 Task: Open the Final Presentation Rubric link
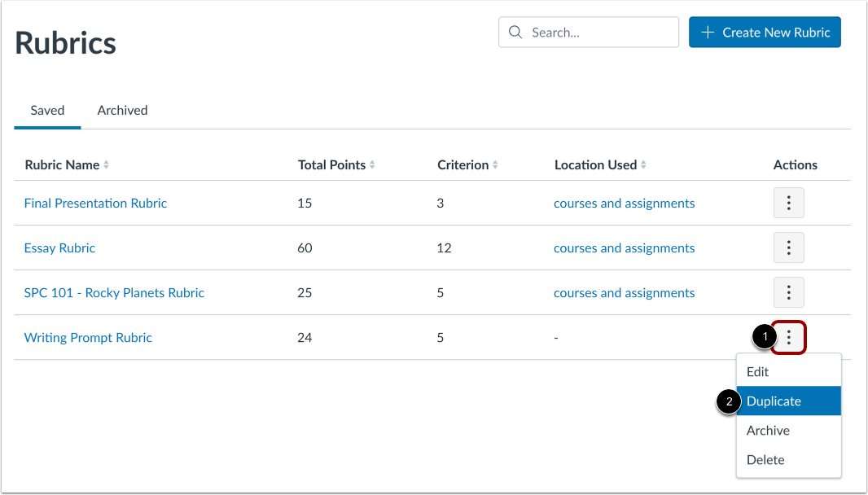[95, 204]
